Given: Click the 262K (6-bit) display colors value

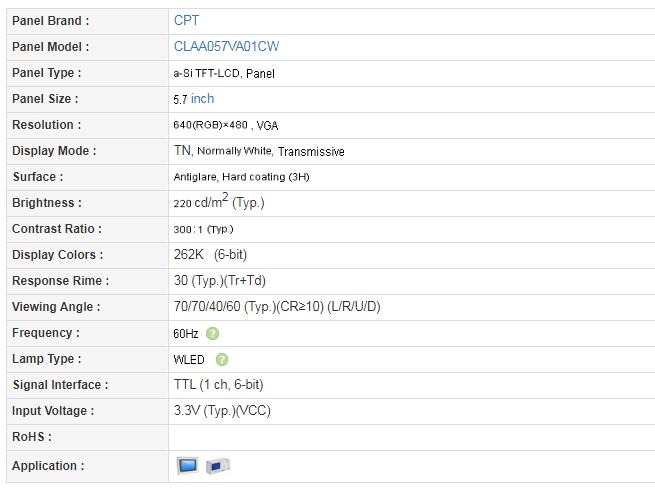Looking at the screenshot, I should pos(210,255).
